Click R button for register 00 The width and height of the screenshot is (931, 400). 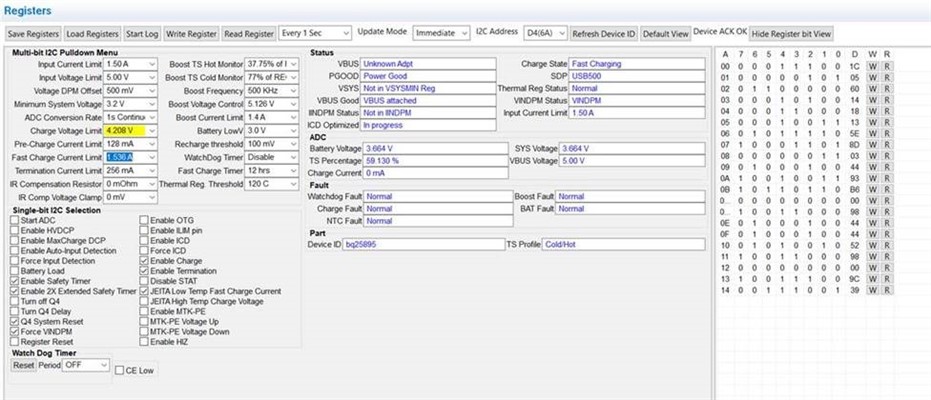click(886, 66)
